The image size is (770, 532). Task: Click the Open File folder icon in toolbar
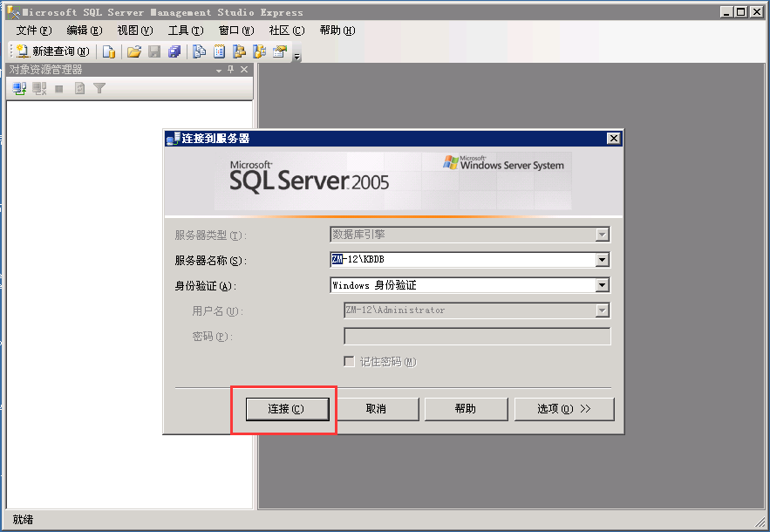pyautogui.click(x=134, y=51)
